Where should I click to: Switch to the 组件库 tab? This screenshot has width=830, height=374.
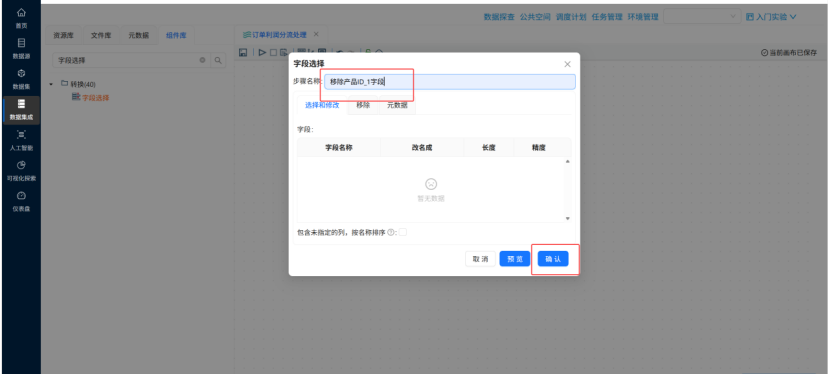click(176, 35)
